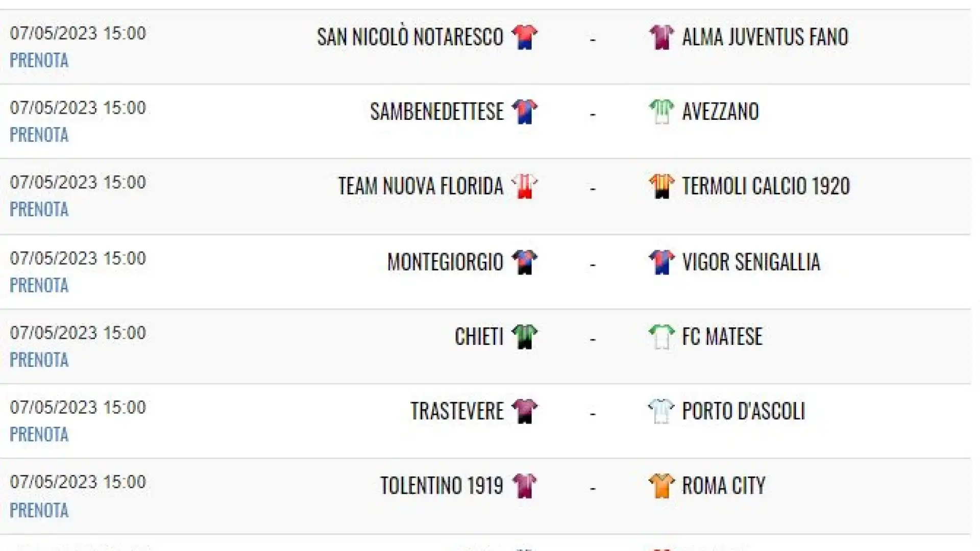The height and width of the screenshot is (551, 980).
Task: Click Prenota for Chieti vs FC Matese
Action: pos(39,360)
